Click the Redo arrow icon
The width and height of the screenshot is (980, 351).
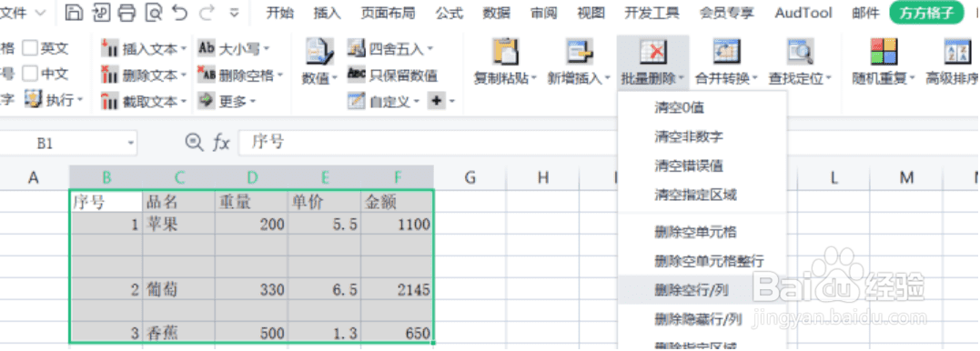(206, 12)
